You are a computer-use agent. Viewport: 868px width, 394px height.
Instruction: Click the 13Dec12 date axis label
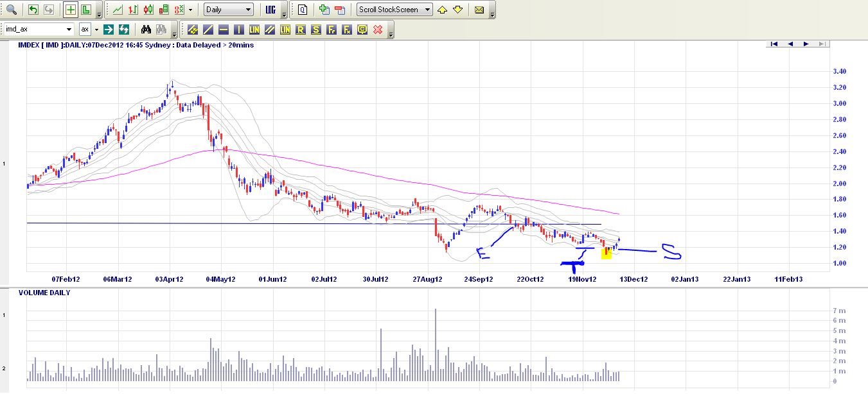633,279
